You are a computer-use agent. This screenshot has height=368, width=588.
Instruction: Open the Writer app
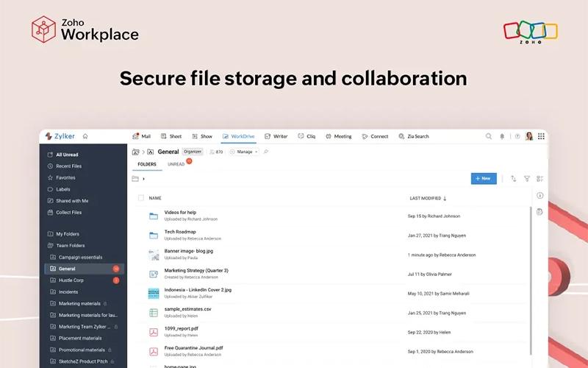point(276,136)
